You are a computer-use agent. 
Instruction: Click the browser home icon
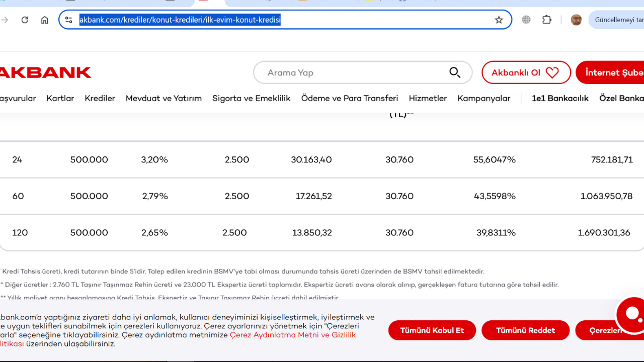(45, 20)
